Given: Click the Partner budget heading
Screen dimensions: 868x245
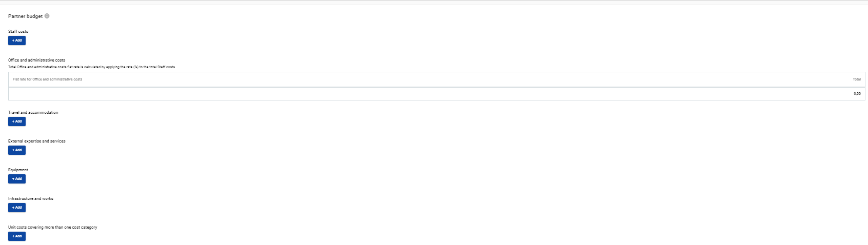Looking at the screenshot, I should [25, 16].
